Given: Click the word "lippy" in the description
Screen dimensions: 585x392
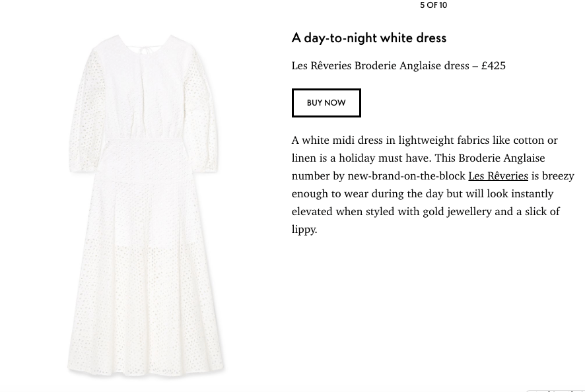Looking at the screenshot, I should 303,229.
